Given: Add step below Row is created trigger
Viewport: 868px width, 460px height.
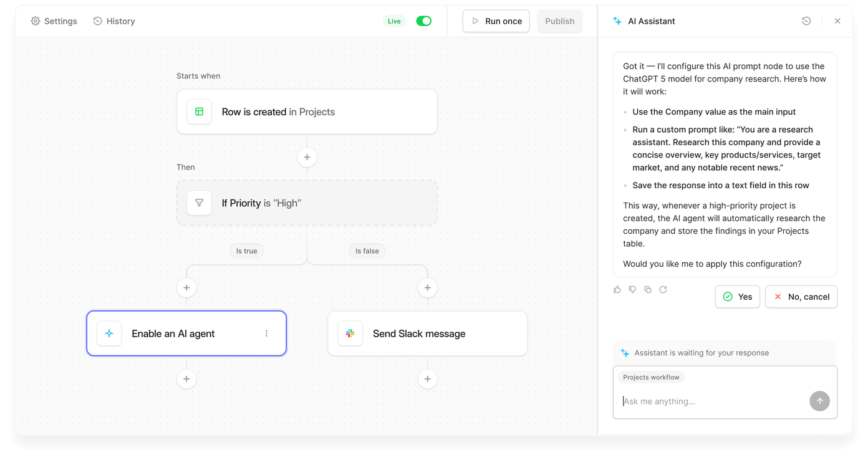Looking at the screenshot, I should 307,157.
